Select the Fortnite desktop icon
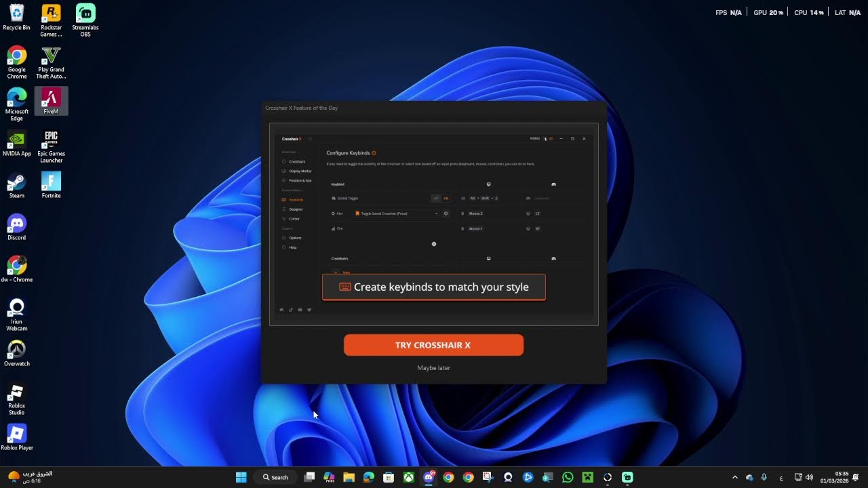This screenshot has height=488, width=868. pyautogui.click(x=51, y=186)
